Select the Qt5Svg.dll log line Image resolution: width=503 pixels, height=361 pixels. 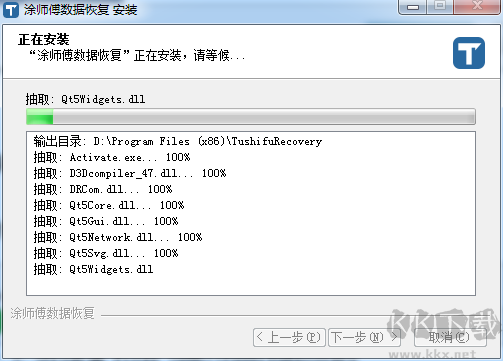tap(106, 253)
